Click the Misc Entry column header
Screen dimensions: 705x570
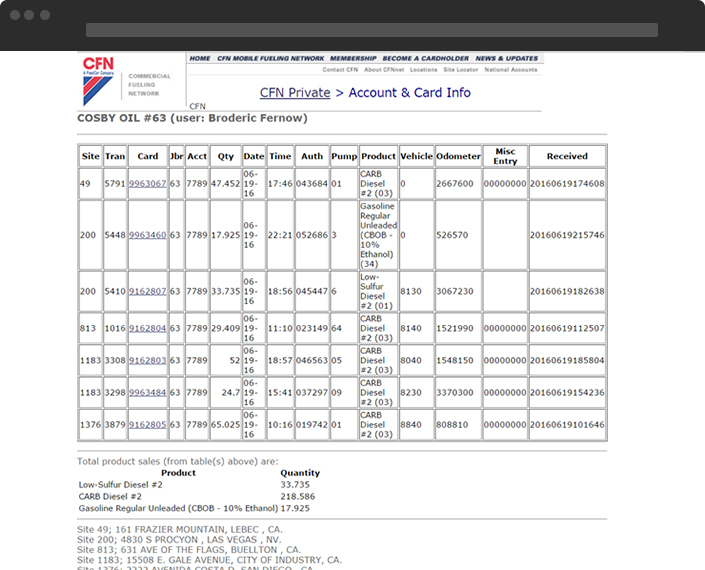pos(505,156)
